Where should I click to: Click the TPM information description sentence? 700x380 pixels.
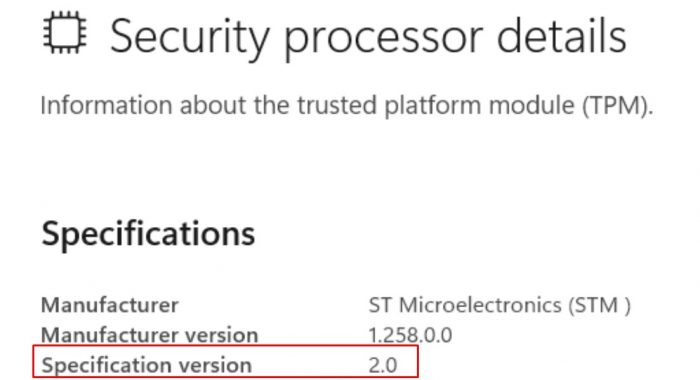click(347, 105)
